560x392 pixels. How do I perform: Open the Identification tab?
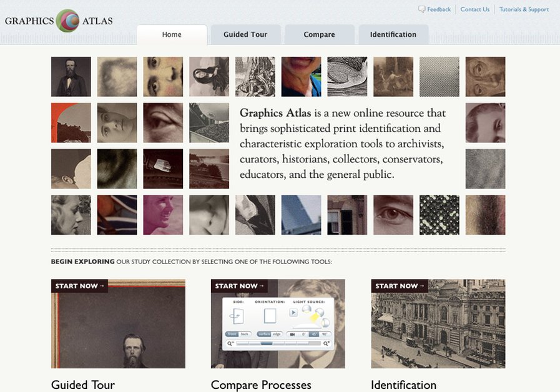tap(393, 34)
